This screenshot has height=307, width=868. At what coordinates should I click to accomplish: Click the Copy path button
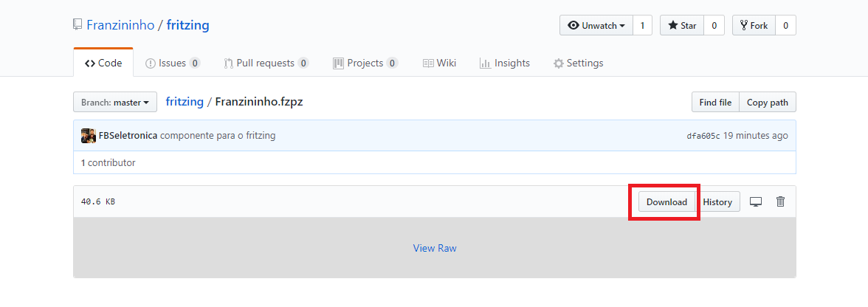pyautogui.click(x=768, y=103)
